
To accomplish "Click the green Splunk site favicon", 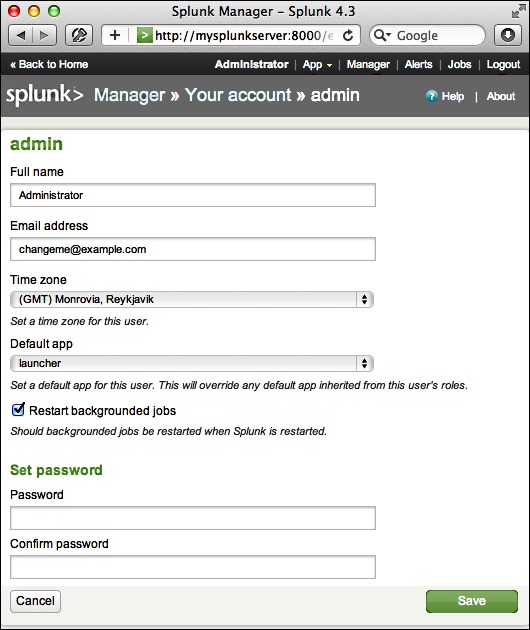I will pos(145,35).
